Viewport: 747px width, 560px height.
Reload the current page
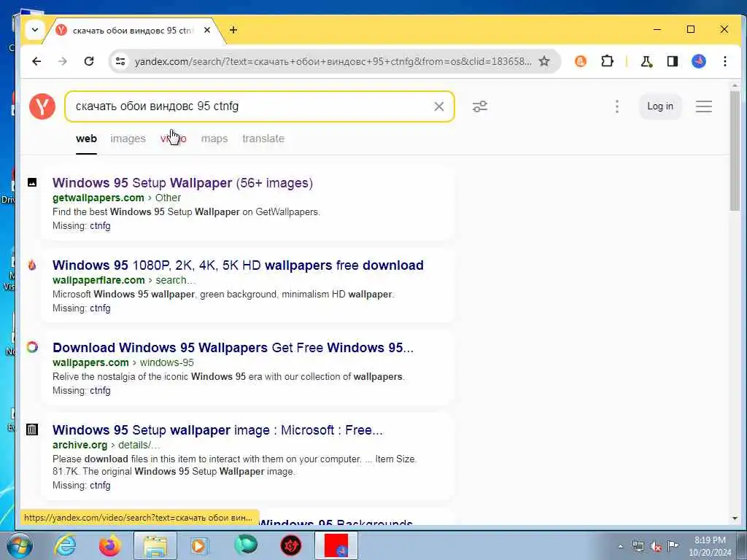tap(88, 61)
